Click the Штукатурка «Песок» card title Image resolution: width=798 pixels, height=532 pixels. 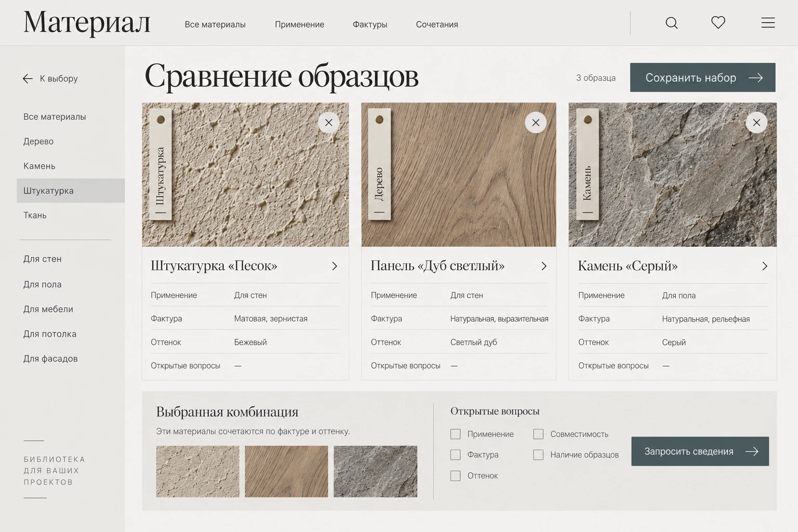coord(214,265)
